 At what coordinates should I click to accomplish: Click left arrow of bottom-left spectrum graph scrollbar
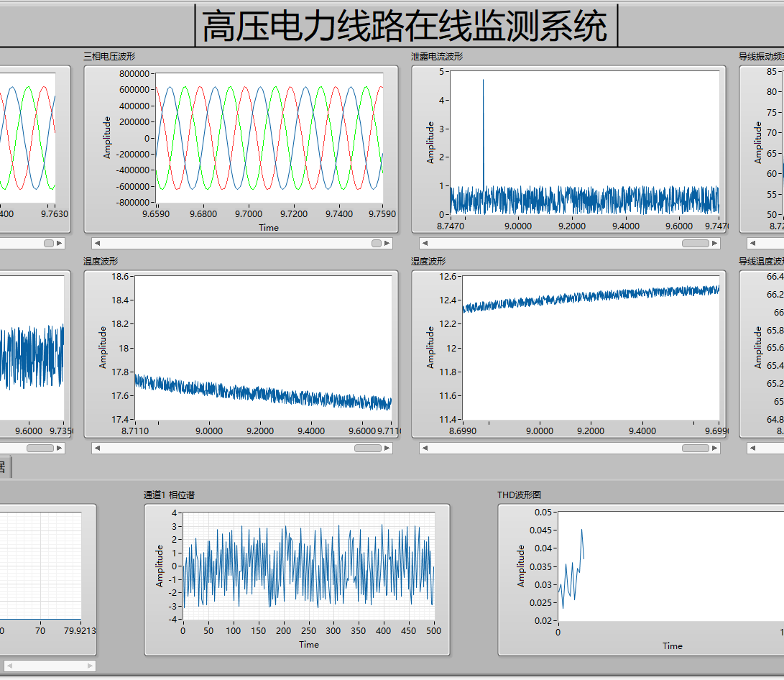[9, 666]
